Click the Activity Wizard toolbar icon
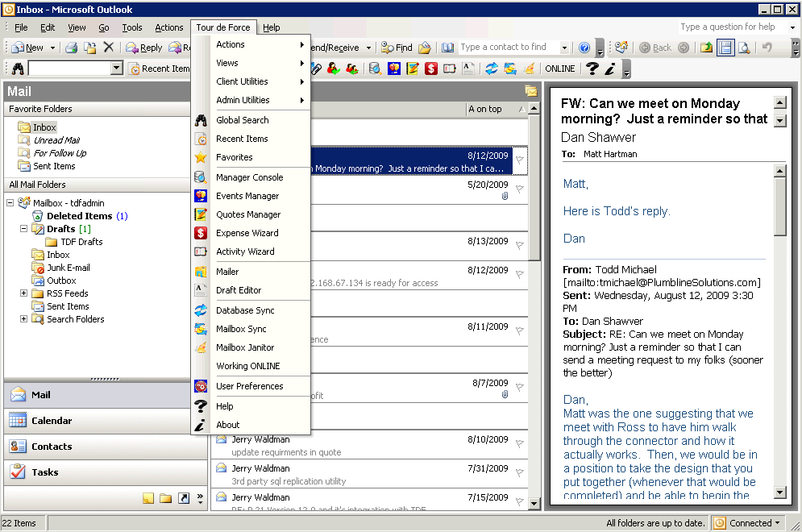The width and height of the screenshot is (802, 532). tap(449, 69)
